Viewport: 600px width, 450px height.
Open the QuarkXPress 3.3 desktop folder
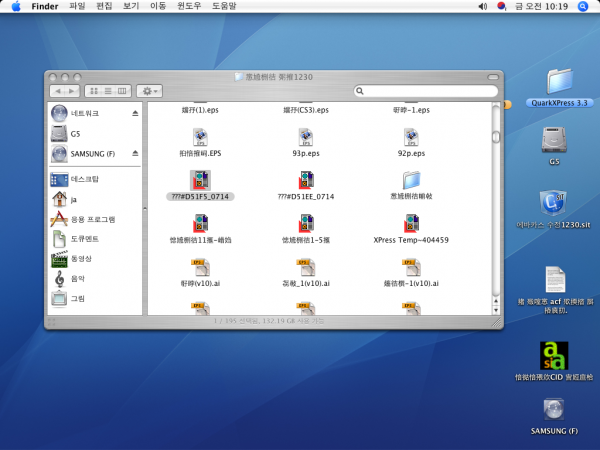point(560,81)
